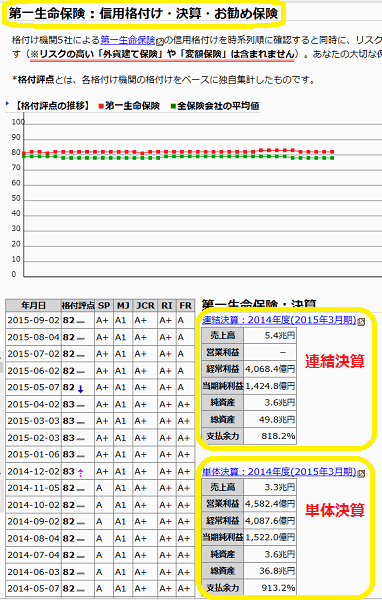This screenshot has width=382, height=600.
Task: Click red 第一生命保険 legend marker
Action: click(x=101, y=106)
